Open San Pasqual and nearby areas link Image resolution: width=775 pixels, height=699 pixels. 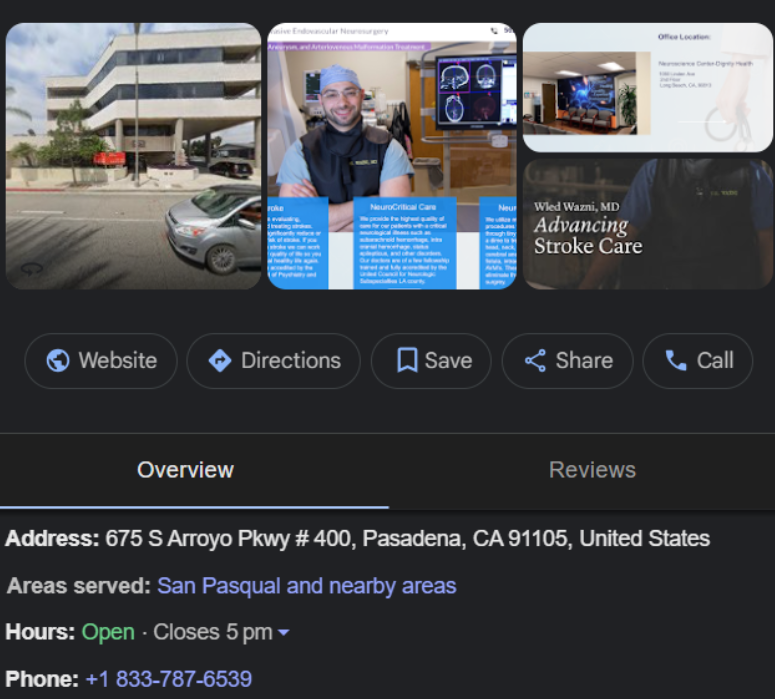pos(306,586)
